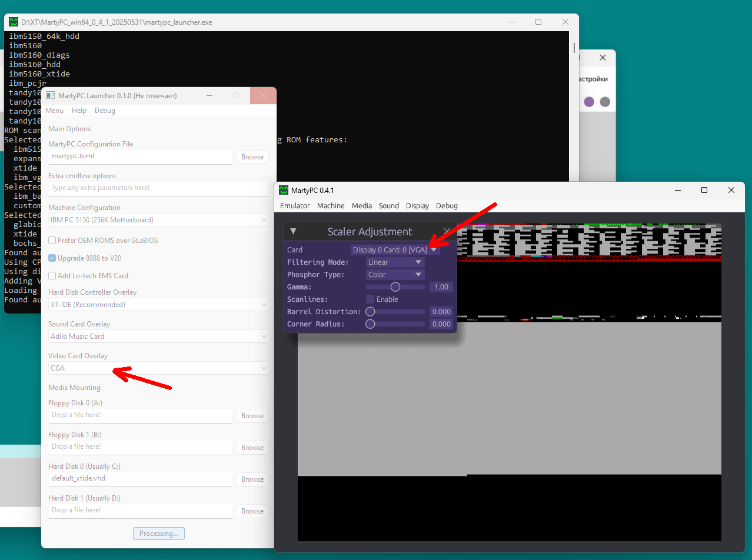Open the Card display dropdown
The image size is (752, 560).
395,250
